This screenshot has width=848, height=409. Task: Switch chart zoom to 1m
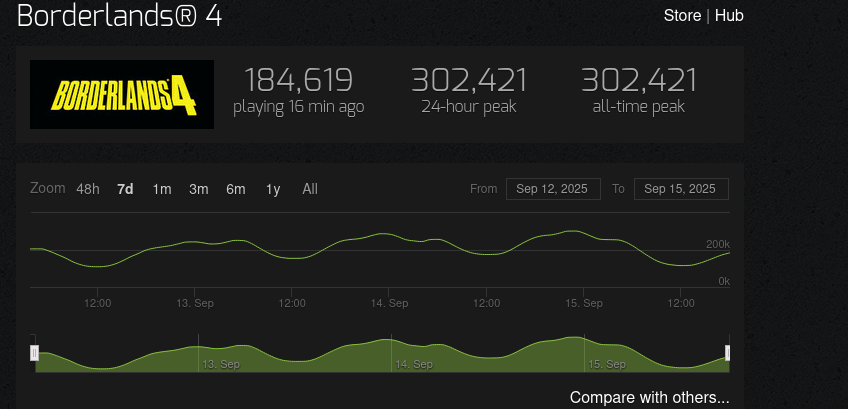point(162,189)
